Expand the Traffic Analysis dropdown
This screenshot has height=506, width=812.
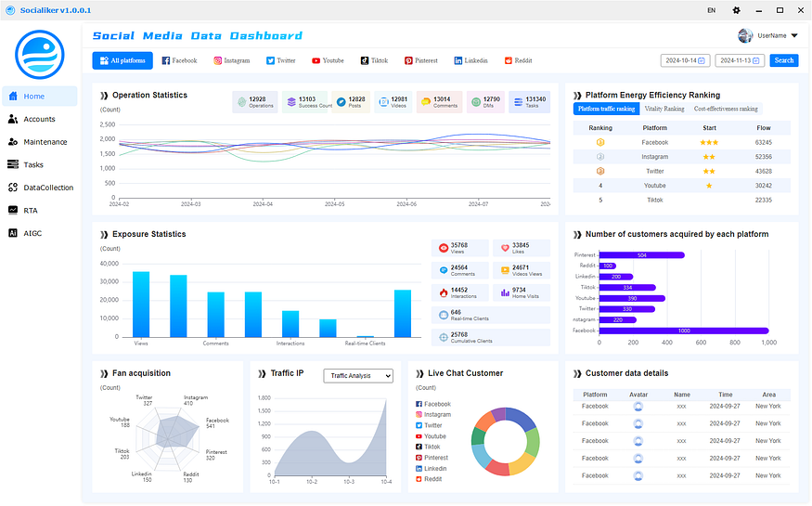[x=358, y=375]
